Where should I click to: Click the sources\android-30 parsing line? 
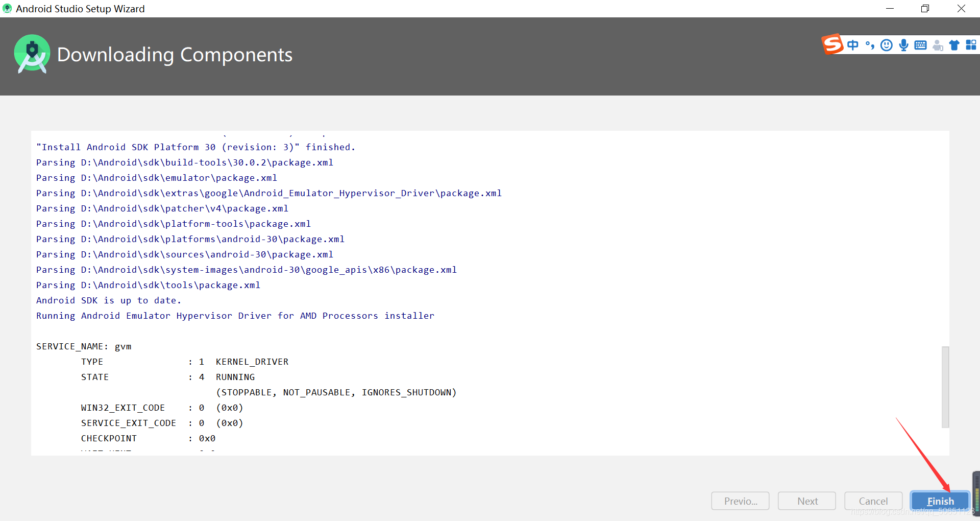(x=185, y=254)
